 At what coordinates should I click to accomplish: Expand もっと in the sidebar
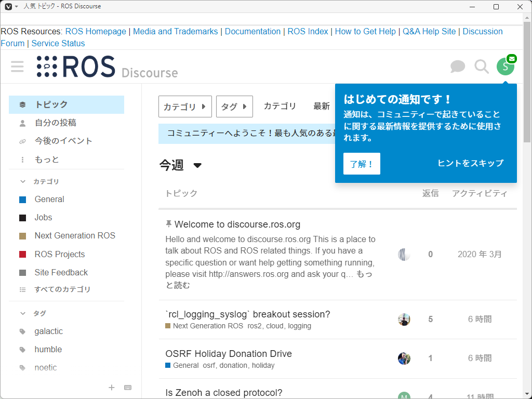point(47,159)
